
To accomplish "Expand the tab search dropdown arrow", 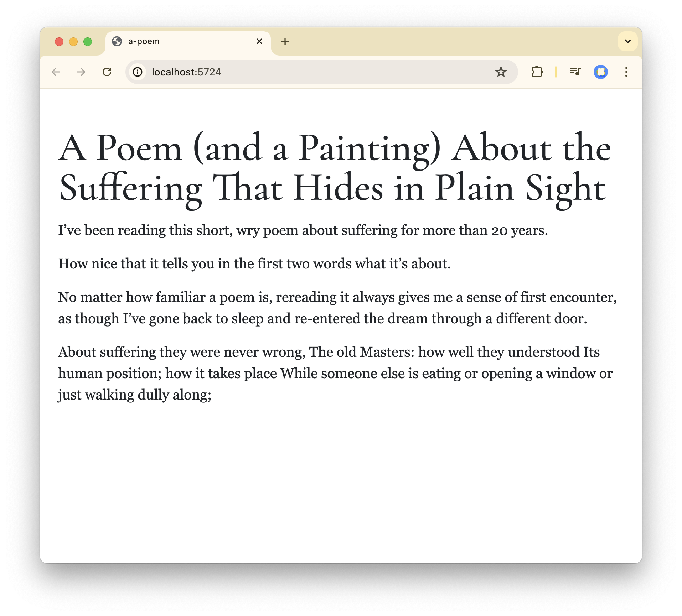I will [627, 41].
